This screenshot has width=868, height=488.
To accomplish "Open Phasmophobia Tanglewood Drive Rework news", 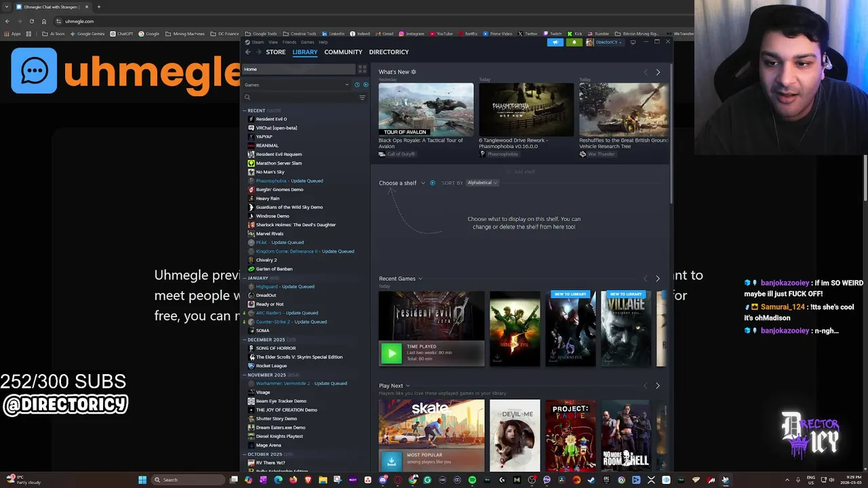I will pyautogui.click(x=526, y=120).
